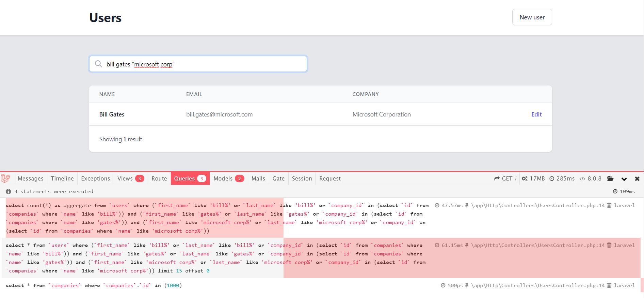Minimize debugbar with chevron down icon
The image size is (644, 298).
tap(624, 179)
